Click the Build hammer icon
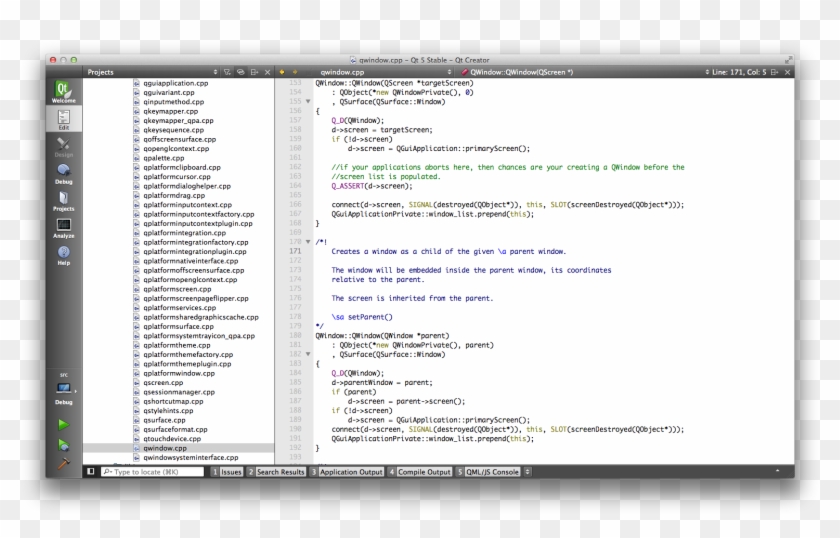Viewport: 840px width, 538px height. 63,463
